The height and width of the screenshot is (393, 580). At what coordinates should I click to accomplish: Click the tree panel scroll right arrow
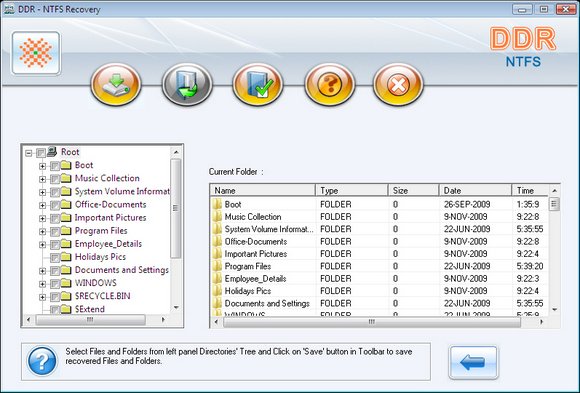[x=163, y=319]
